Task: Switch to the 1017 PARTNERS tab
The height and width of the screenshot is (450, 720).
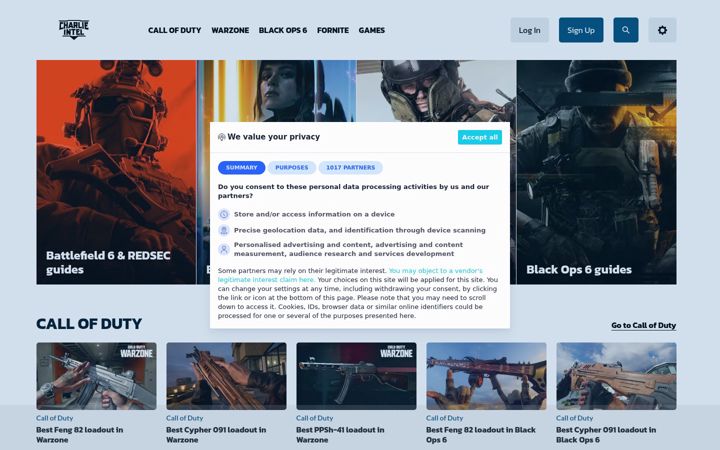Action: [x=350, y=168]
